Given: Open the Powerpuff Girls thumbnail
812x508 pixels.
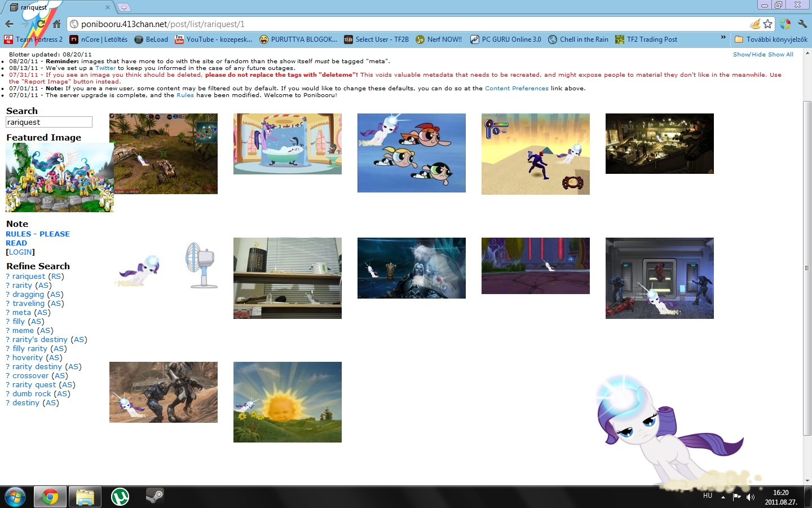Looking at the screenshot, I should point(412,153).
